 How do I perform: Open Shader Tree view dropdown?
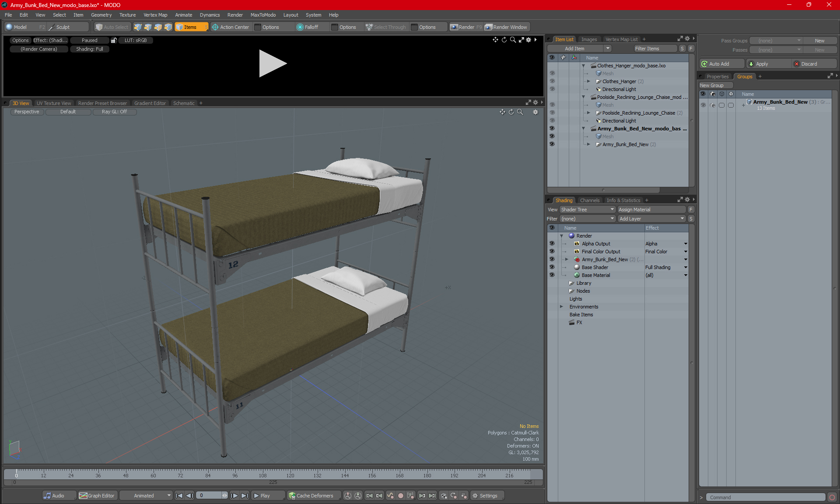click(588, 210)
